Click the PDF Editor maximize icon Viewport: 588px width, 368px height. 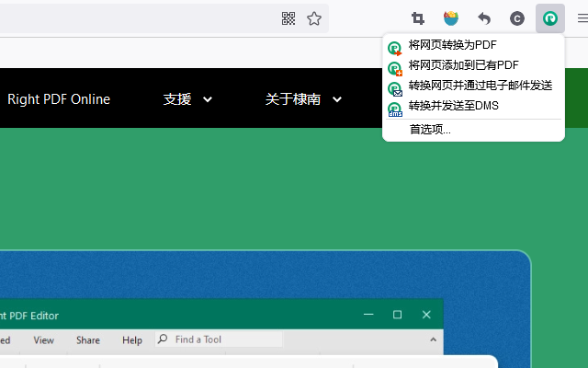click(x=398, y=315)
